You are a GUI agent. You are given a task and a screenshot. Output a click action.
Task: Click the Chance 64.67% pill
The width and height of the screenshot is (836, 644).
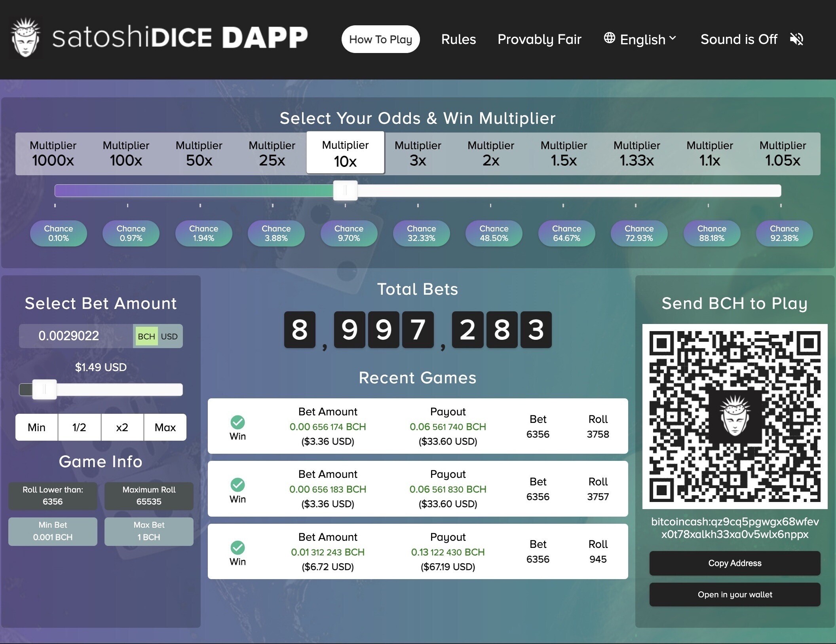(x=566, y=233)
